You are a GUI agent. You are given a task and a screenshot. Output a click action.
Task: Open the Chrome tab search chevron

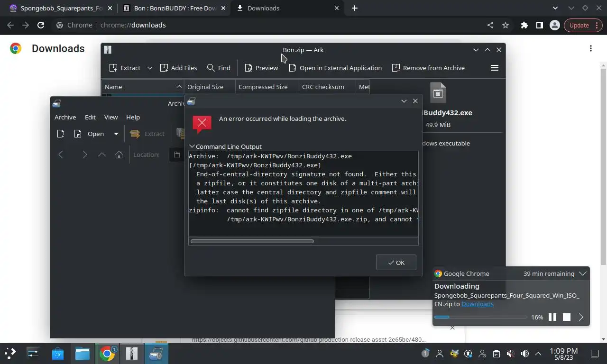click(x=556, y=8)
